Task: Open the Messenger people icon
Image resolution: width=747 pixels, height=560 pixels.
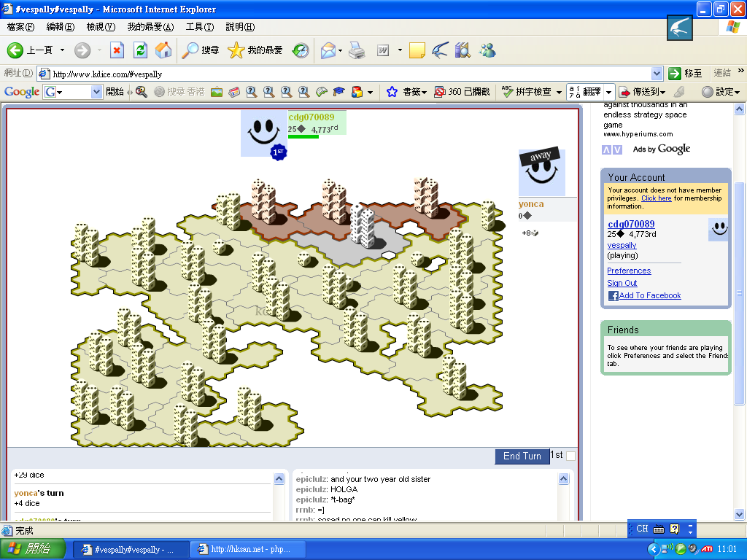Action: pos(487,50)
